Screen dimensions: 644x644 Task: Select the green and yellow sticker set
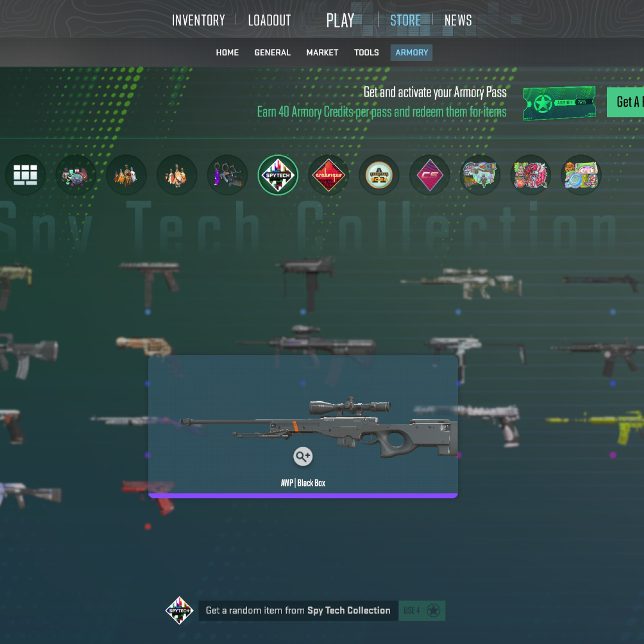(x=581, y=175)
